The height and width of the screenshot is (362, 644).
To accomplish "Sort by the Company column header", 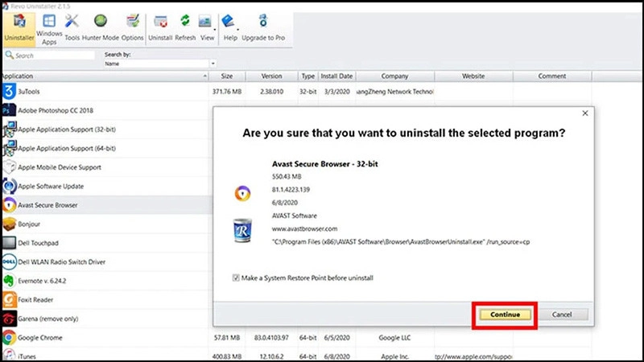I will tap(394, 76).
